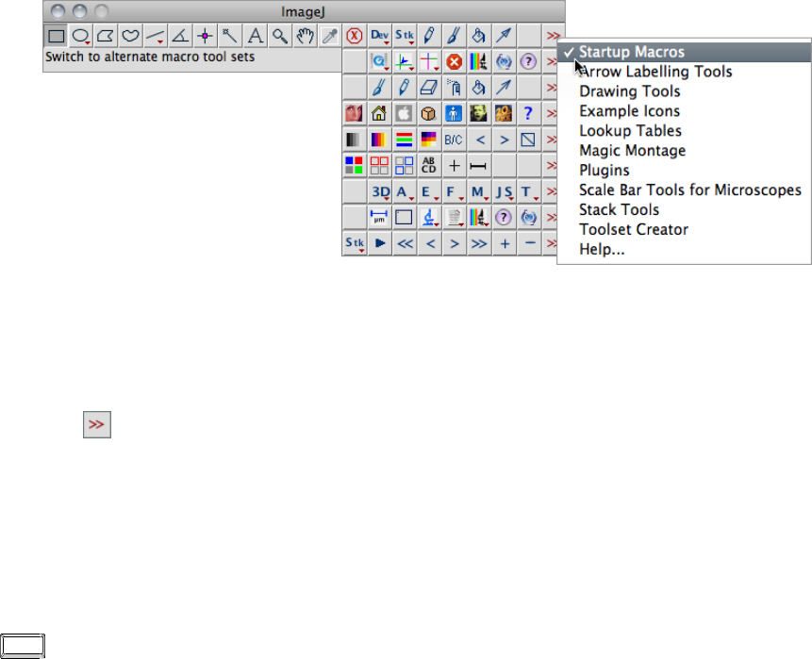Open the green axes plot tool dropdown

tap(404, 62)
